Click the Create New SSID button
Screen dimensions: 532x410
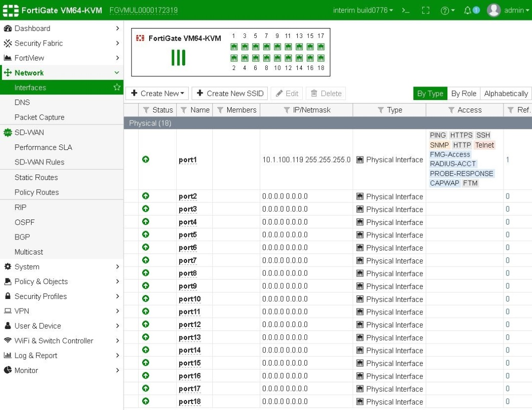click(x=229, y=93)
